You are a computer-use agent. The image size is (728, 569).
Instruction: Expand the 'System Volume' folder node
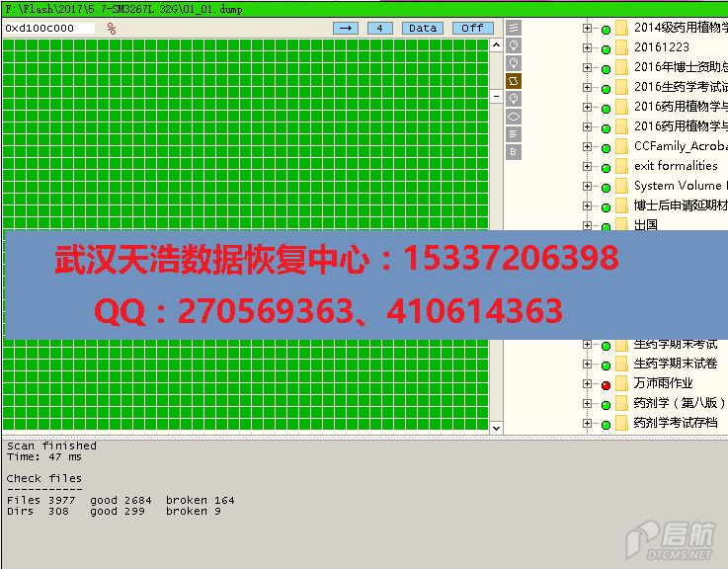click(588, 186)
